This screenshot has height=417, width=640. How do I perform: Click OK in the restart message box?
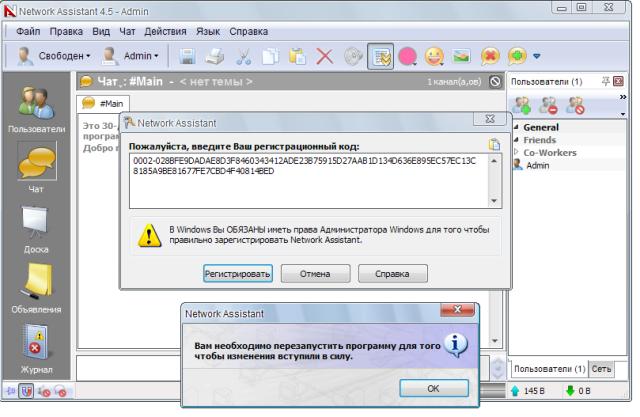433,388
